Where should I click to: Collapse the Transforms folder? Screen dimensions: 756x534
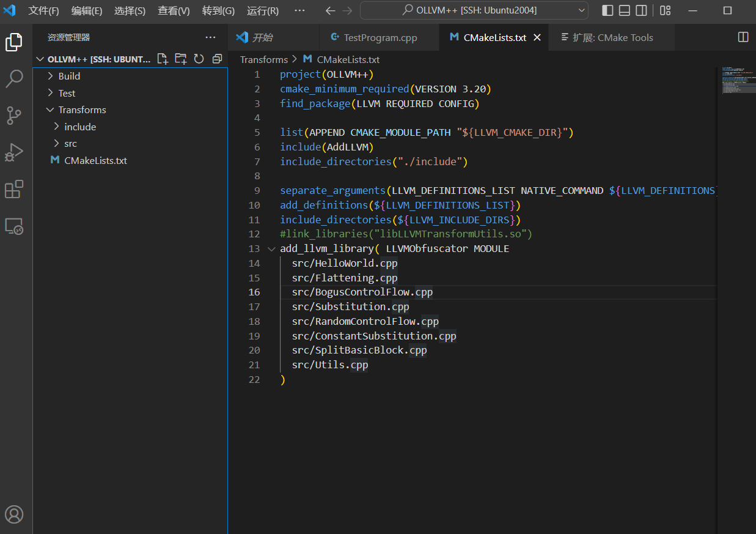click(82, 109)
